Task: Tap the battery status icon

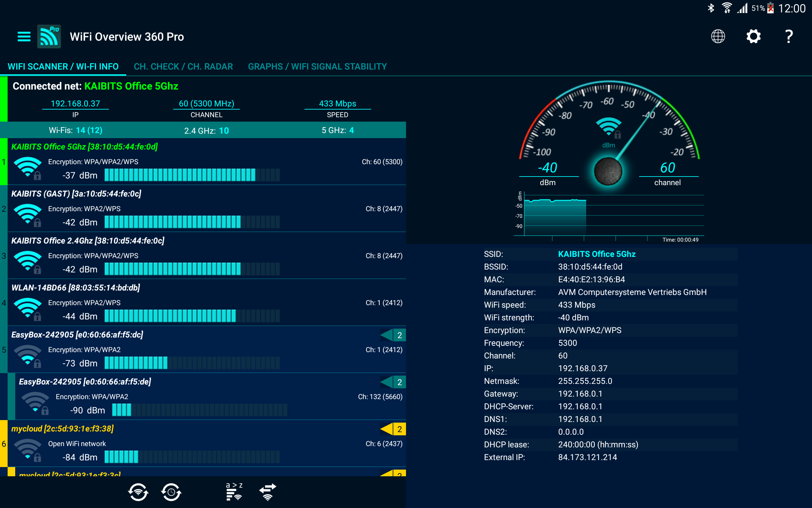Action: click(x=771, y=8)
